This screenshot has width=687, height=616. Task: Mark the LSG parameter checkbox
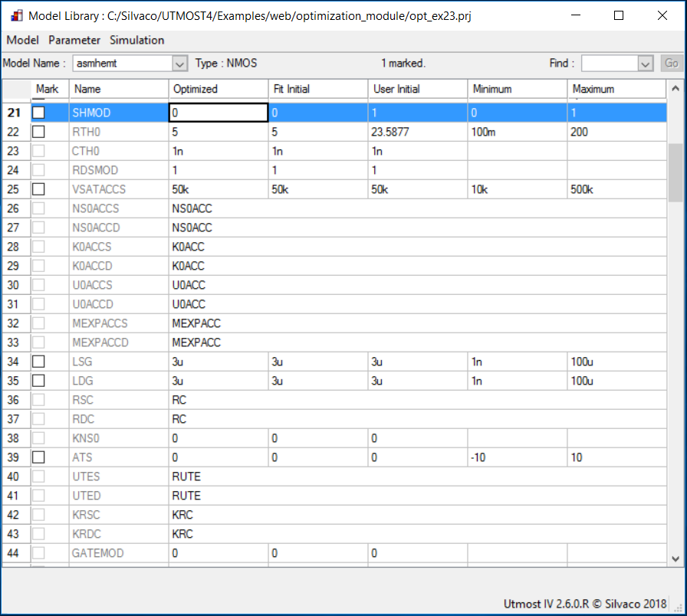[38, 362]
